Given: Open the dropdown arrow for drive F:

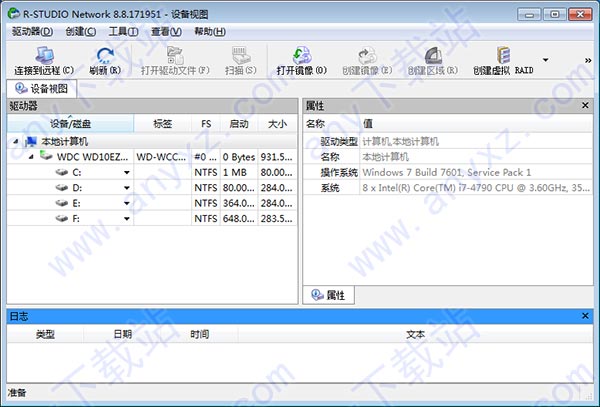Looking at the screenshot, I should click(127, 218).
